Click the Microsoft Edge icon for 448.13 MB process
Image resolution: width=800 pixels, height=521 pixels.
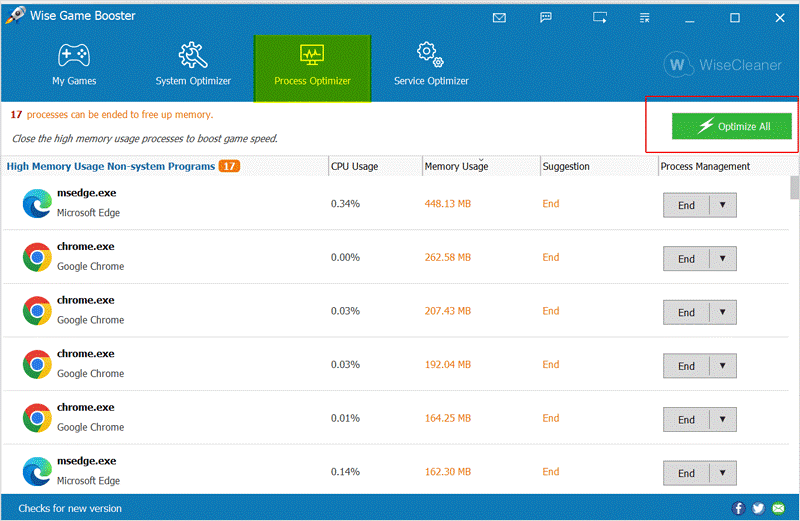pos(37,203)
